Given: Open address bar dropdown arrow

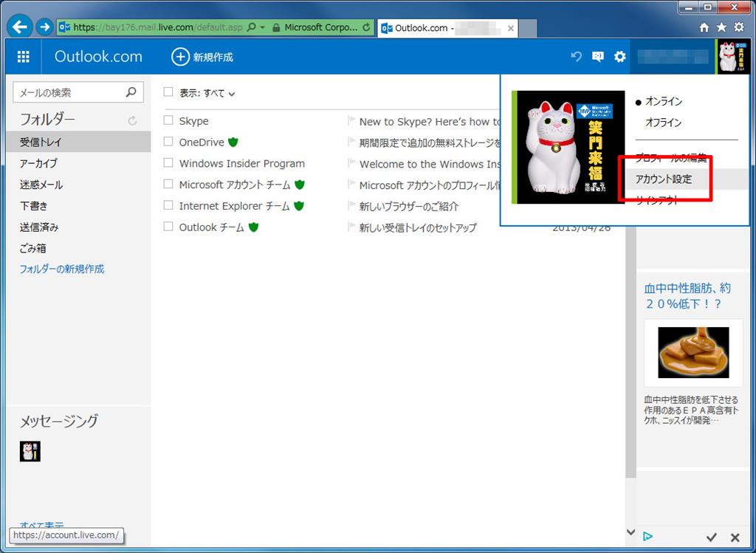Looking at the screenshot, I should point(263,27).
